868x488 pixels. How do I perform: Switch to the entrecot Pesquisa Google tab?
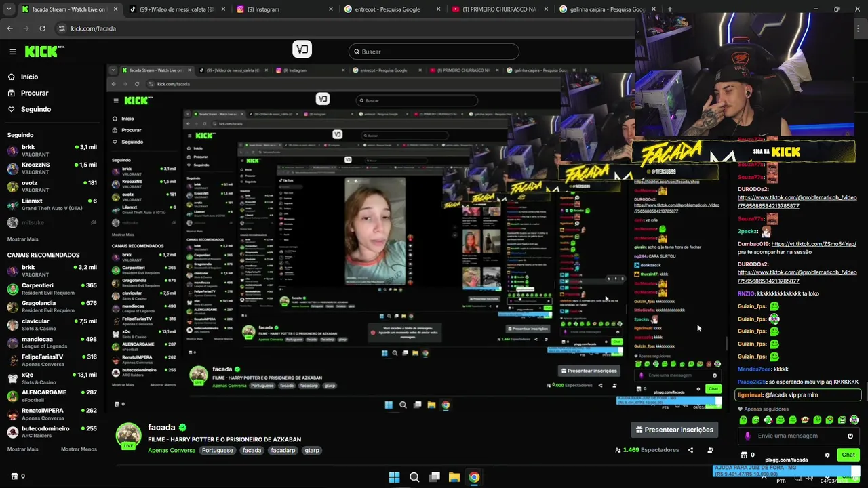coord(392,9)
